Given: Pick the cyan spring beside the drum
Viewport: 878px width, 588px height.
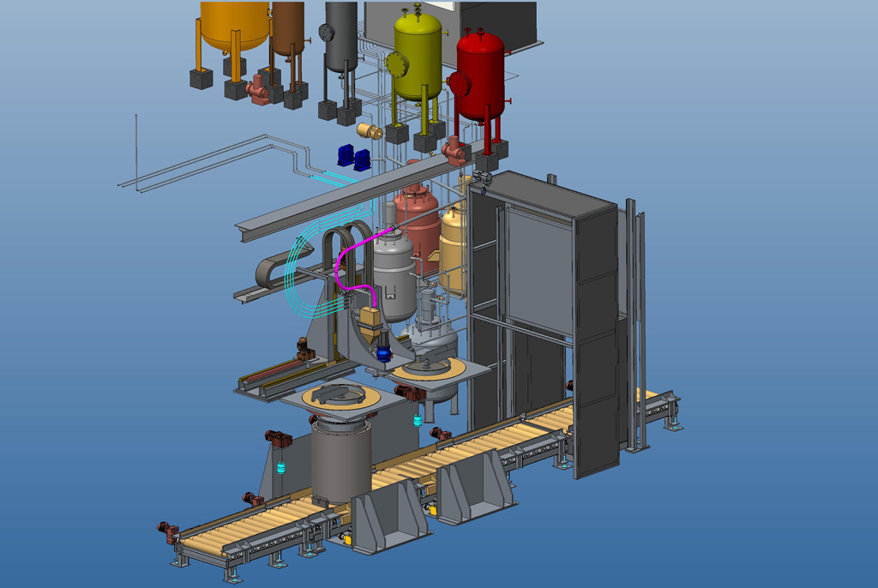Looking at the screenshot, I should point(281,471).
